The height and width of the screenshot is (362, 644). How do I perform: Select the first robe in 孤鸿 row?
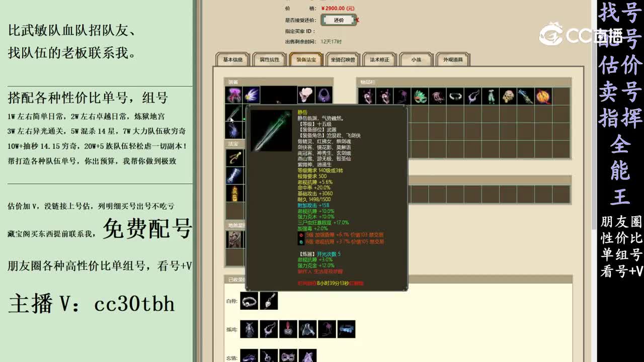tap(249, 329)
